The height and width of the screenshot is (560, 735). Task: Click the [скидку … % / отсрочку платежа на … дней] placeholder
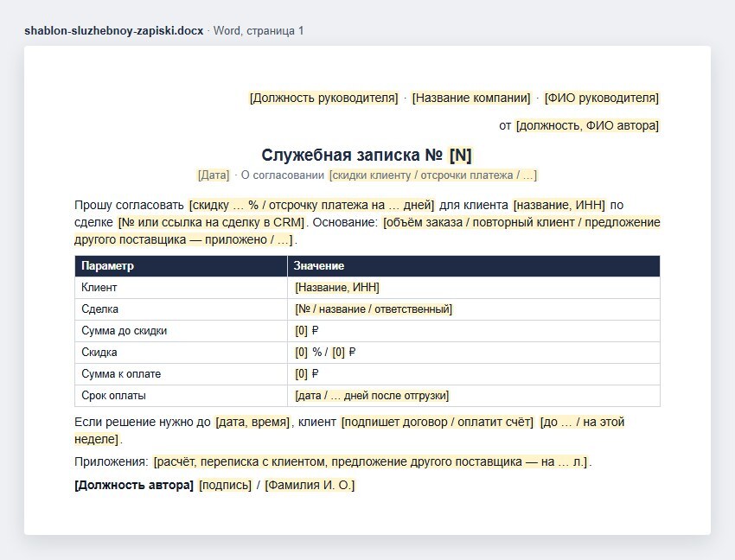(x=311, y=206)
